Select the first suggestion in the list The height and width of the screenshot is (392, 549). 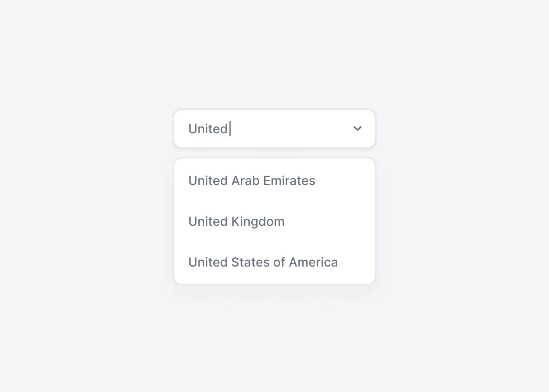coord(274,181)
